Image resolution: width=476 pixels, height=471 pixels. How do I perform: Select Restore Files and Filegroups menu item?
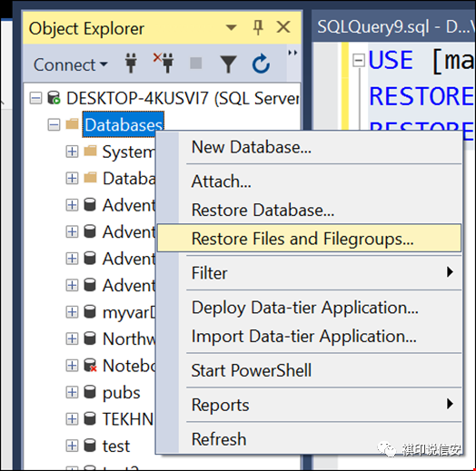(309, 239)
